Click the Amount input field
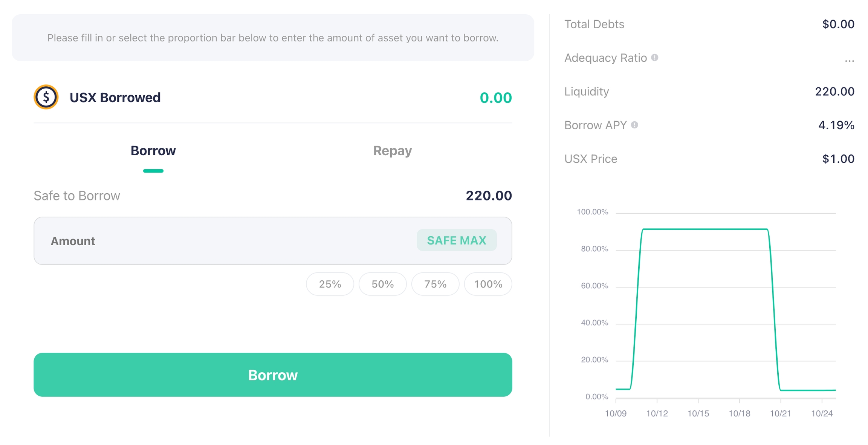 (226, 241)
